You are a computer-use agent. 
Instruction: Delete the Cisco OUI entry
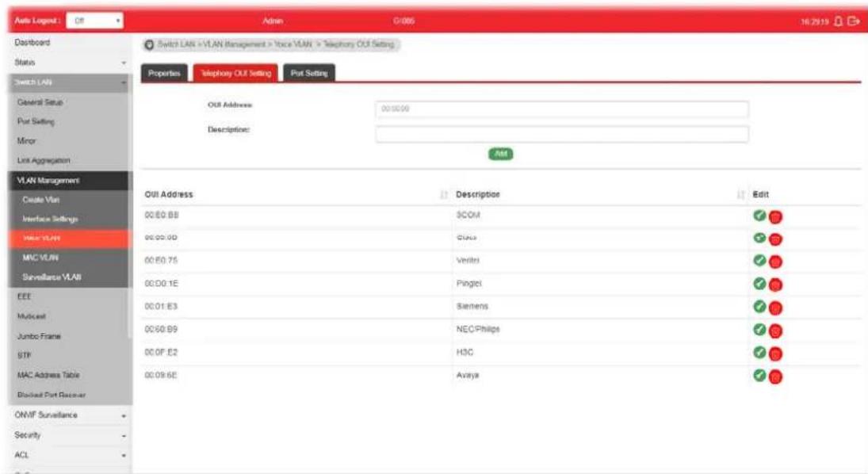(775, 239)
